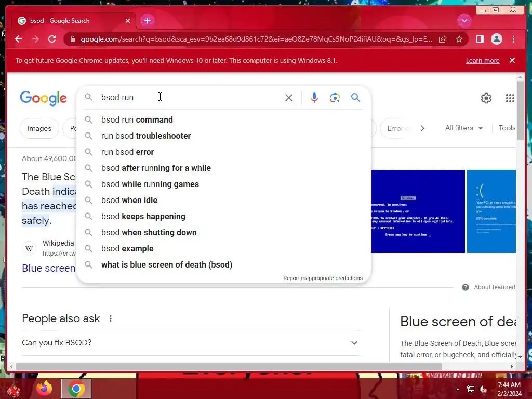Viewport: 532px width, 399px height.
Task: Select suggestion 'bsod keeps happening'
Action: pos(224,217)
